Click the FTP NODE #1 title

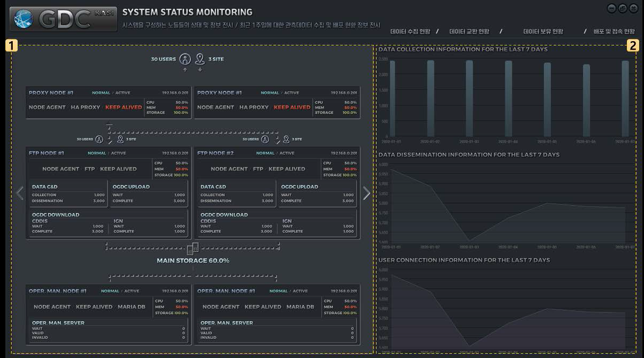coord(47,153)
